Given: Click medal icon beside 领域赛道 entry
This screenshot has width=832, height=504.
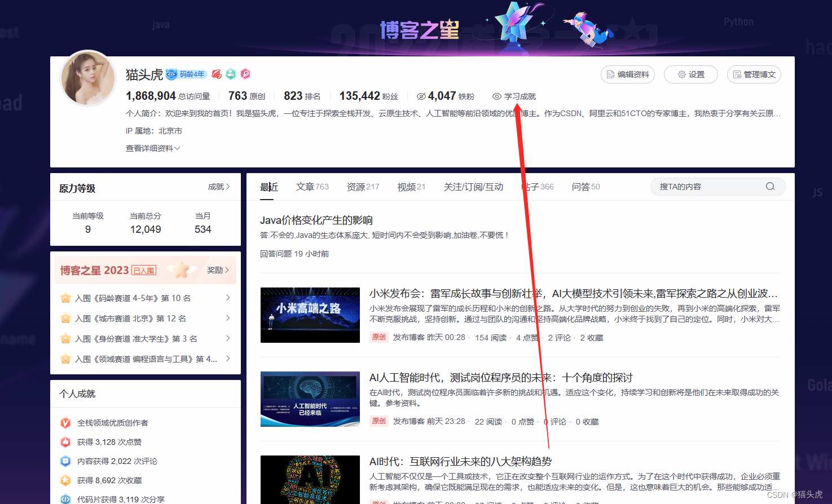Looking at the screenshot, I should tap(65, 359).
